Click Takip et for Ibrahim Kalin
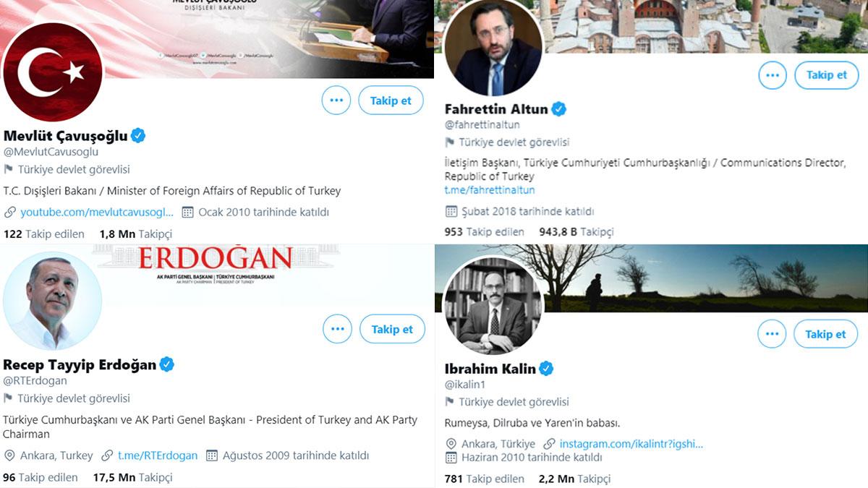 point(825,334)
